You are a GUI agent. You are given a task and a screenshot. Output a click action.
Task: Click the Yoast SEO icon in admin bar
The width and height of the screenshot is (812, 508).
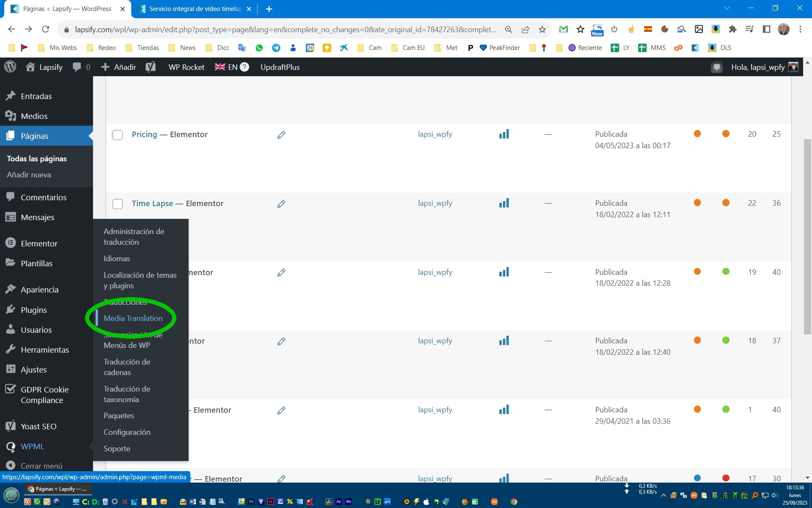pyautogui.click(x=151, y=67)
